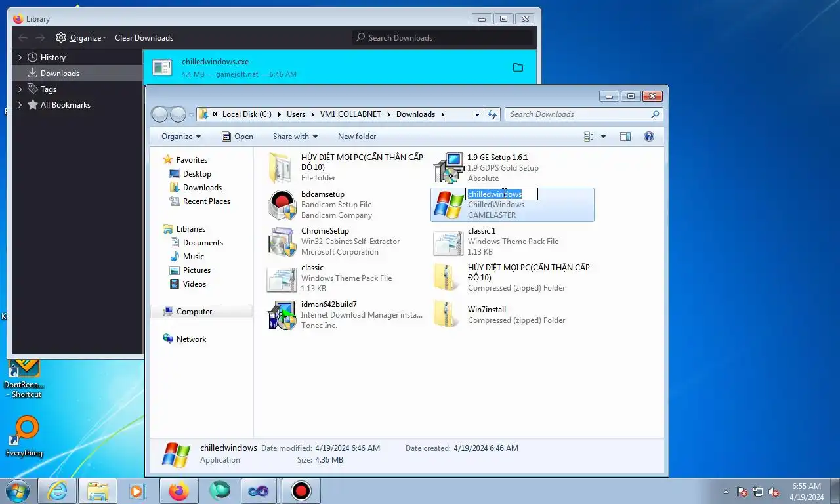Screen dimensions: 840x504
Task: Click Clear Downloads in the Library
Action: 144,38
